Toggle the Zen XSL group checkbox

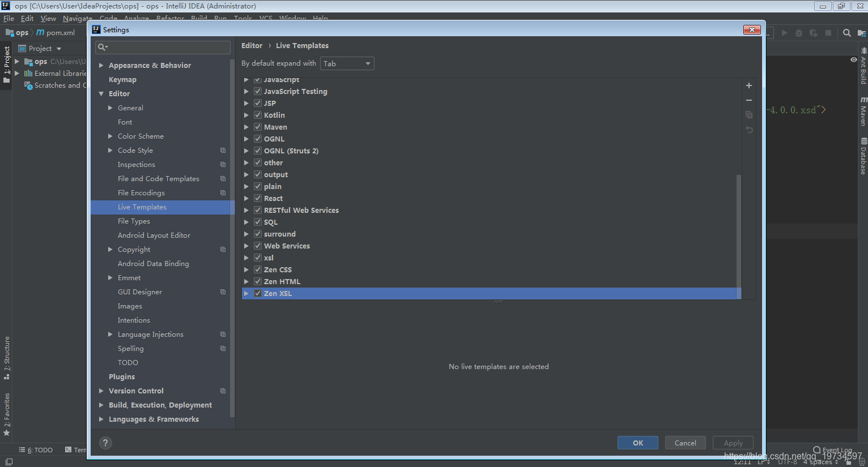258,293
